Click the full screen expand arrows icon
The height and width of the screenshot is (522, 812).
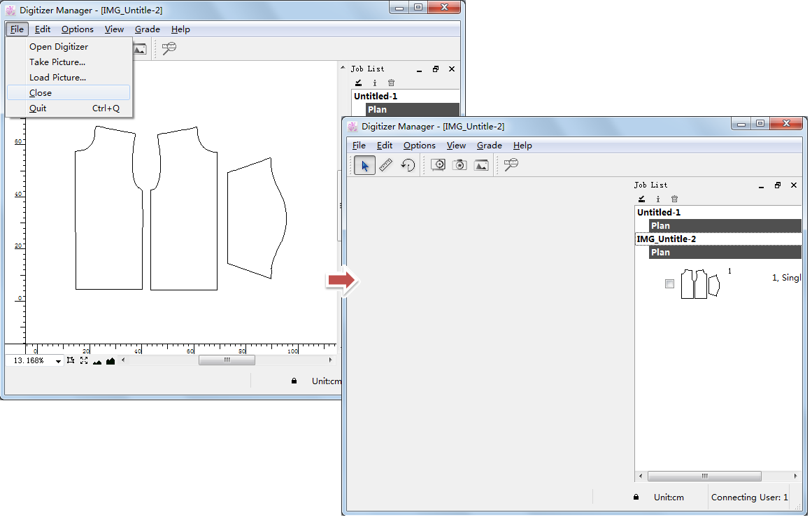point(84,360)
